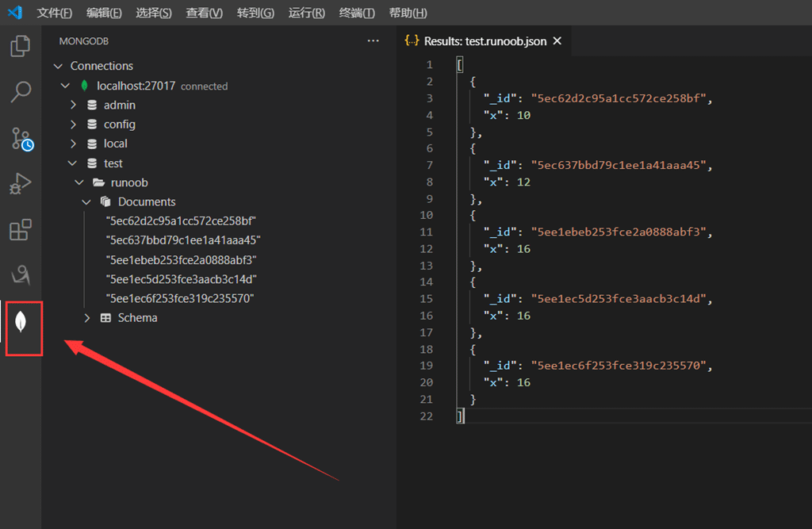Image resolution: width=812 pixels, height=529 pixels.
Task: Open the Explorer view in activity bar
Action: tap(21, 46)
